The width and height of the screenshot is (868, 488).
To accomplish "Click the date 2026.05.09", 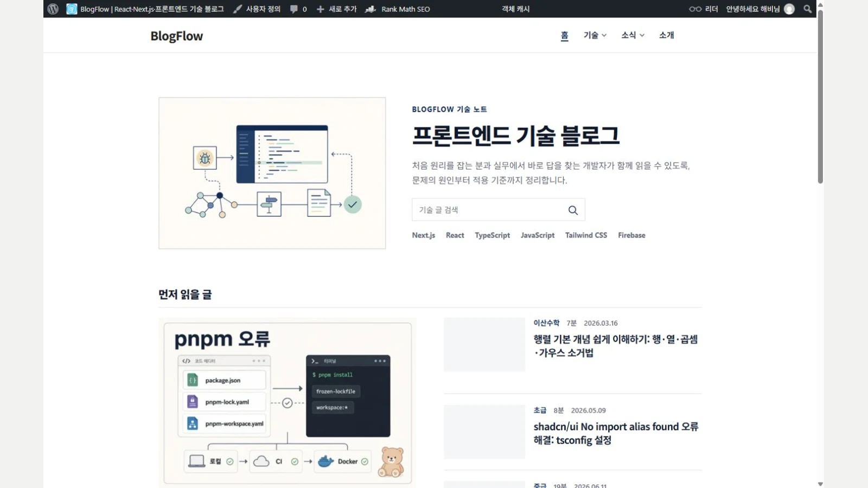I will [588, 410].
